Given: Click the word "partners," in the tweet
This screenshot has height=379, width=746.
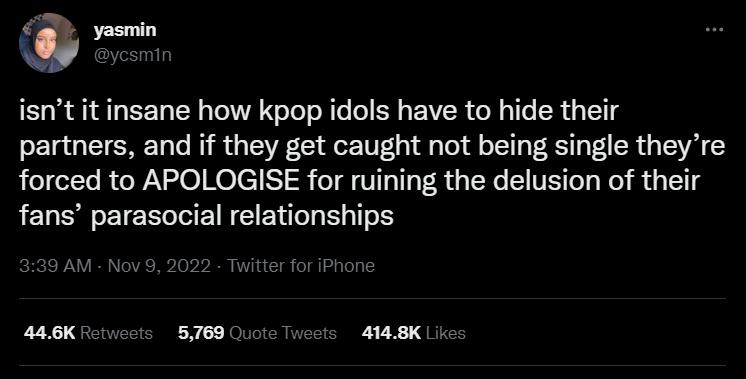Looking at the screenshot, I should pyautogui.click(x=76, y=147).
